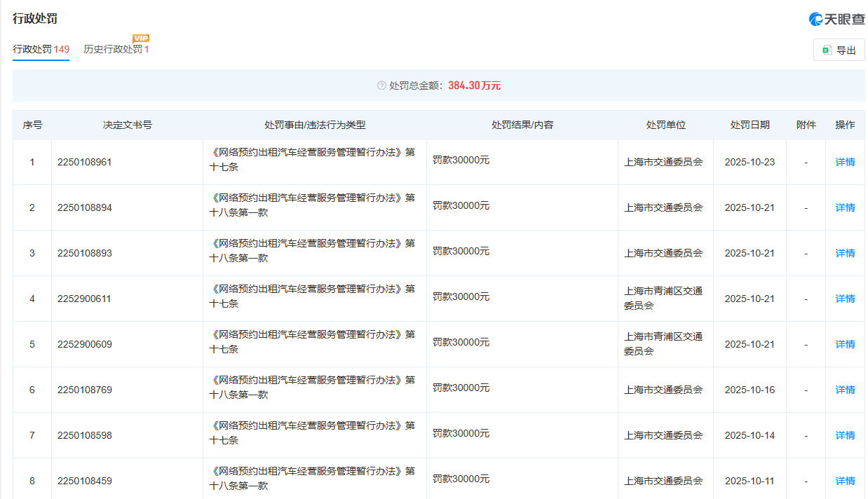Click the 处罚日期 column header
Viewport: 868px width, 499px height.
pyautogui.click(x=750, y=125)
